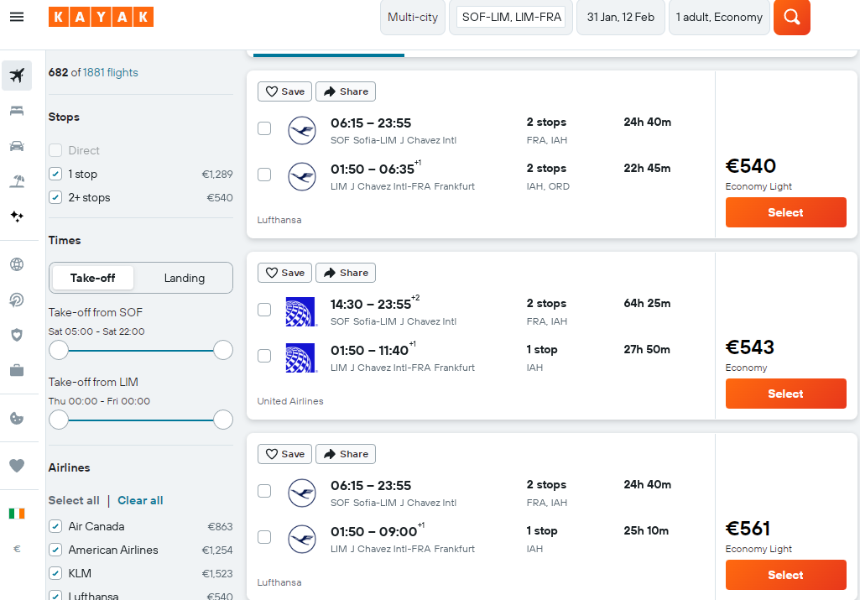
Task: Click the right handle of Take-off from LIM slider
Action: tap(223, 420)
